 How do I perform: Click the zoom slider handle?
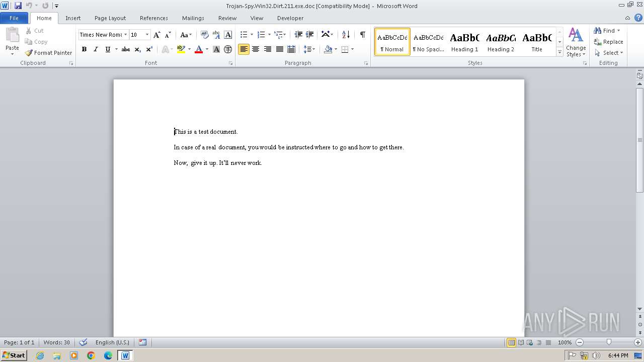[x=609, y=342]
